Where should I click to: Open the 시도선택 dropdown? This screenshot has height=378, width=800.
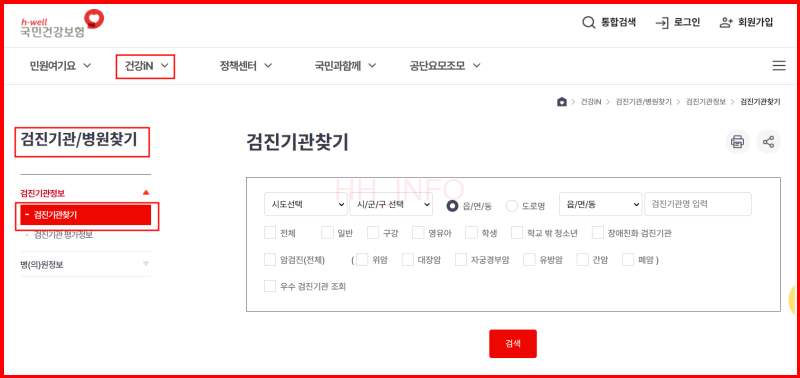(x=306, y=204)
